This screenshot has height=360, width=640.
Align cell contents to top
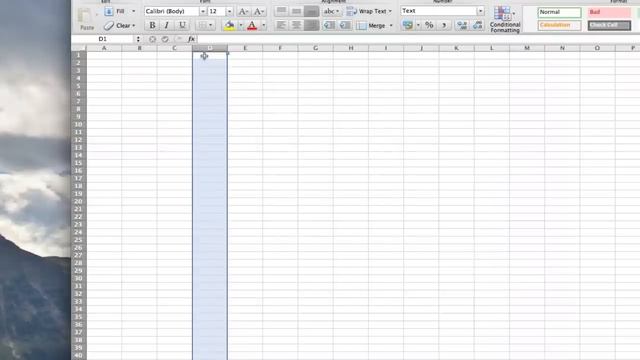[x=281, y=11]
